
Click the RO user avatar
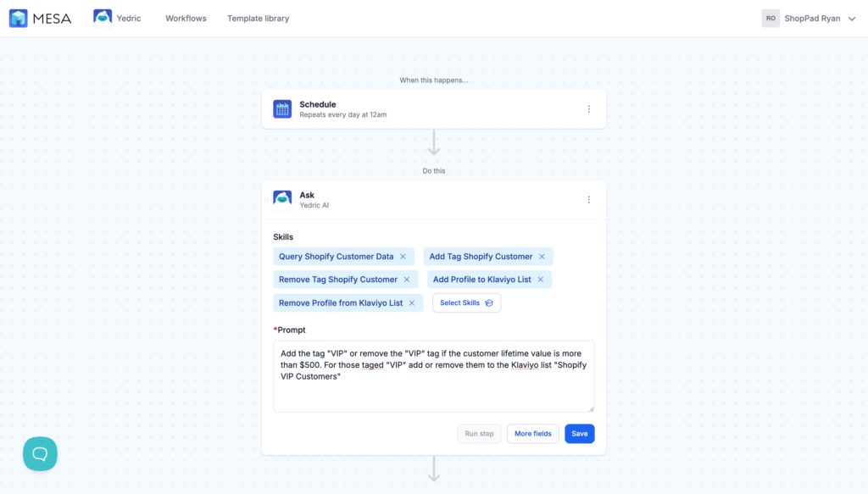(x=771, y=19)
